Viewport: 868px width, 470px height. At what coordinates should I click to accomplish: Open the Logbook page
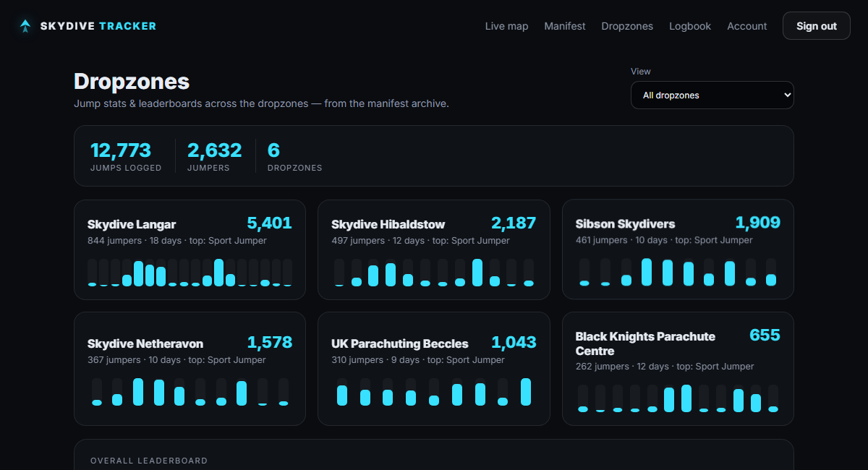coord(690,26)
